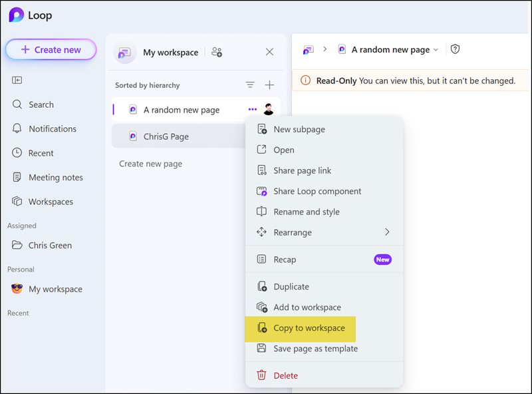The image size is (532, 394).
Task: Expand the Rearrange submenu
Action: pos(324,232)
